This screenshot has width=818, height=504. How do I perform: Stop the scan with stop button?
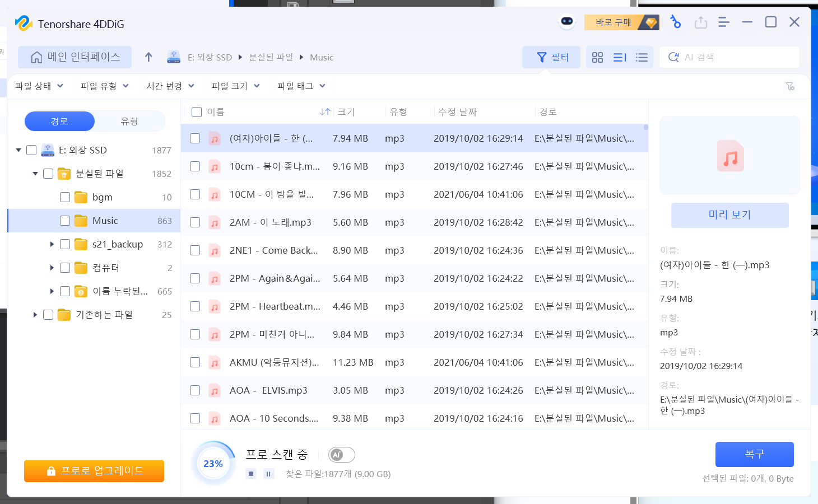point(251,474)
